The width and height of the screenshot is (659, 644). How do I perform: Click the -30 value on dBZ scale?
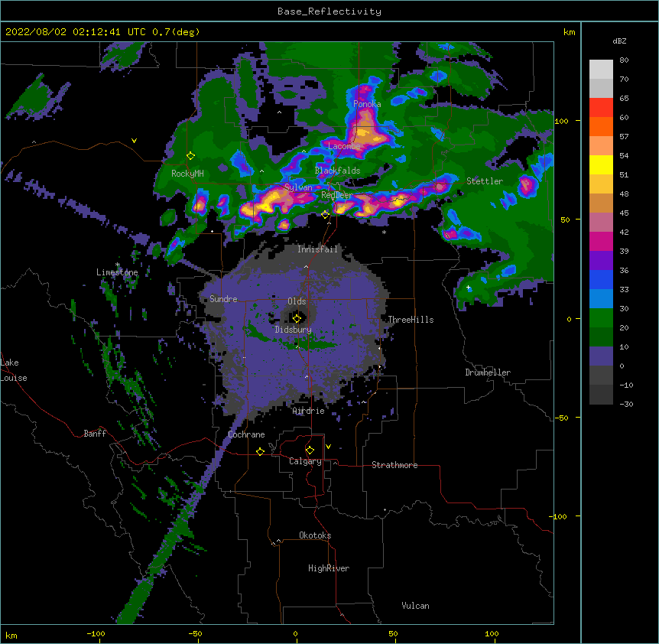[626, 404]
